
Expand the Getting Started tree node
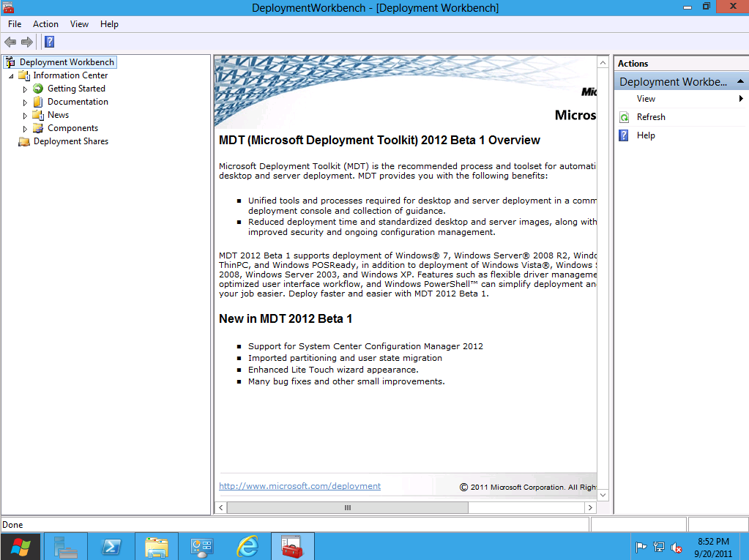tap(25, 89)
